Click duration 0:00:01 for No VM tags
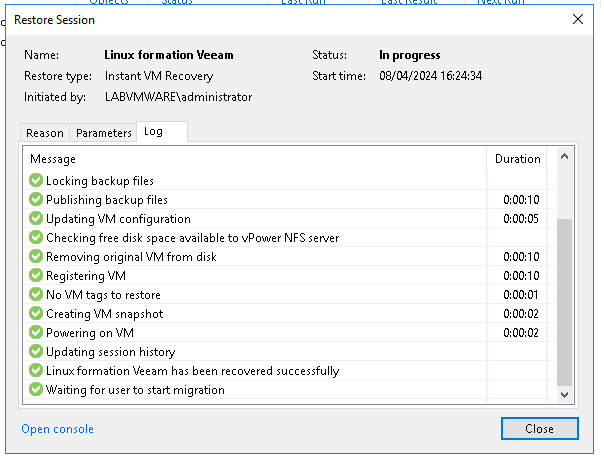This screenshot has height=461, width=604. click(x=521, y=295)
